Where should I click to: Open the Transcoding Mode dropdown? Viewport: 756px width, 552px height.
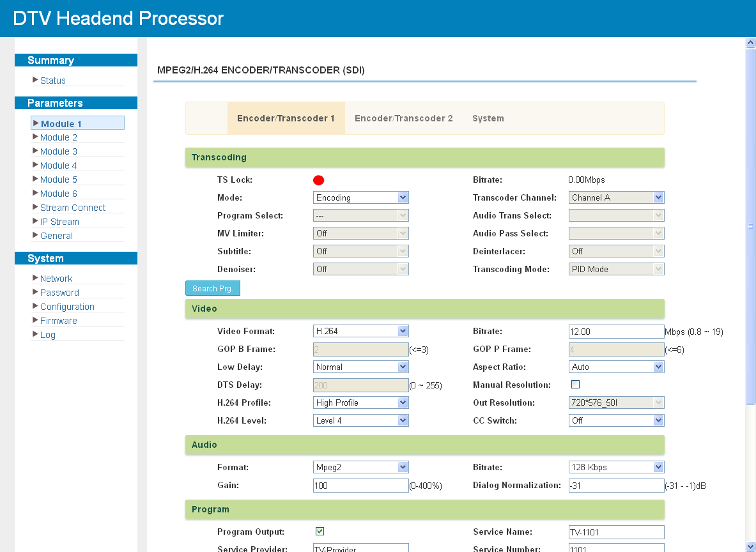pos(616,269)
